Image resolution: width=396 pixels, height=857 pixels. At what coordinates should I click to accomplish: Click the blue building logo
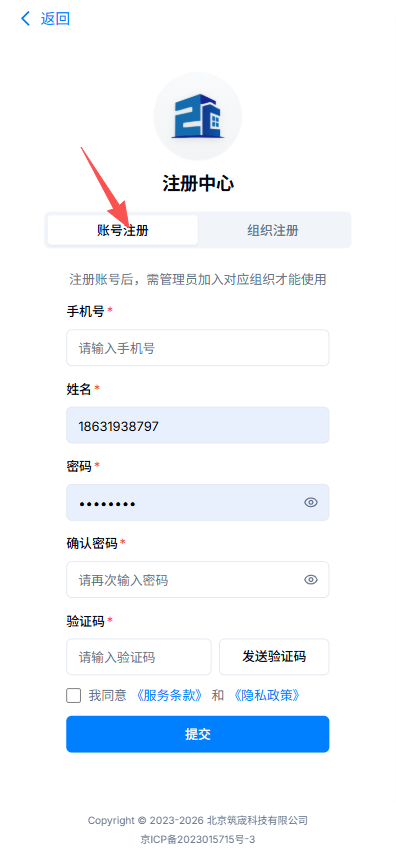click(198, 117)
